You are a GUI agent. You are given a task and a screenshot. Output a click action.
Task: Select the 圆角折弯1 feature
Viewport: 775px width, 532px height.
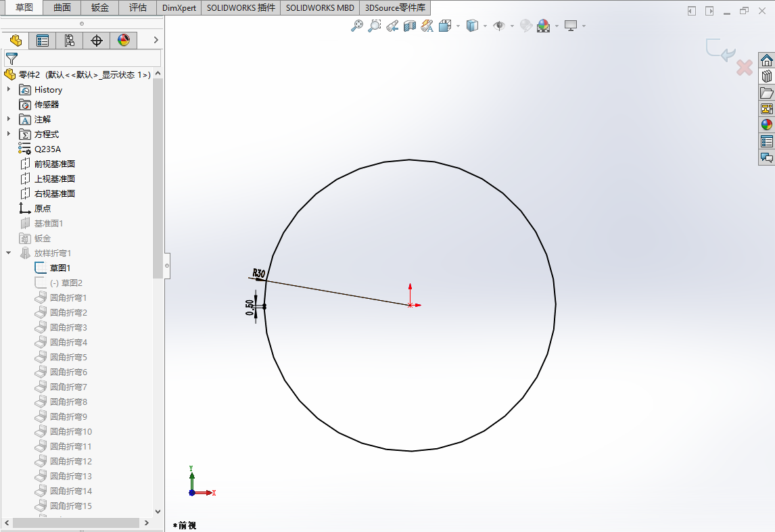61,298
